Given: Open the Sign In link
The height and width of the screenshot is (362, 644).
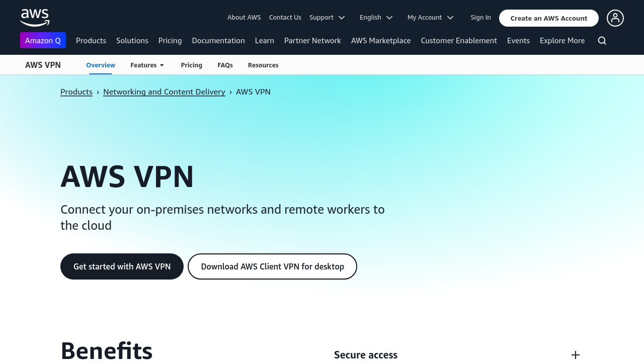Looking at the screenshot, I should (480, 18).
